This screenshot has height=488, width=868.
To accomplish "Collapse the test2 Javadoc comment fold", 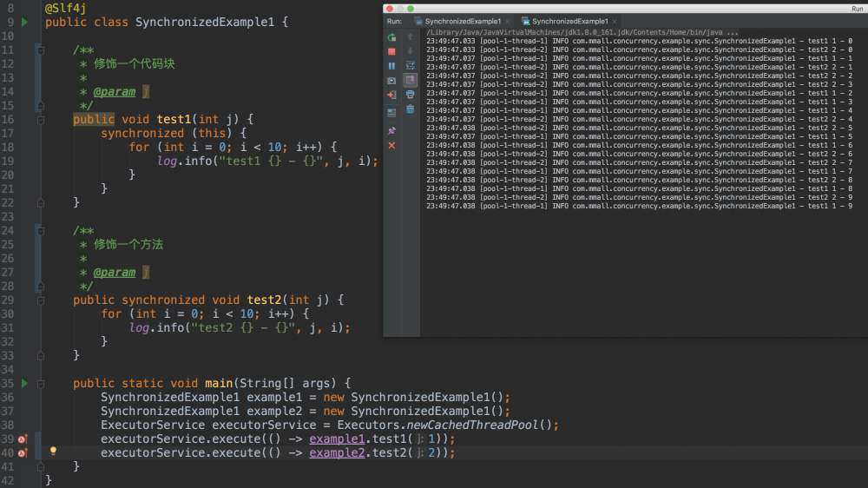I will point(40,231).
